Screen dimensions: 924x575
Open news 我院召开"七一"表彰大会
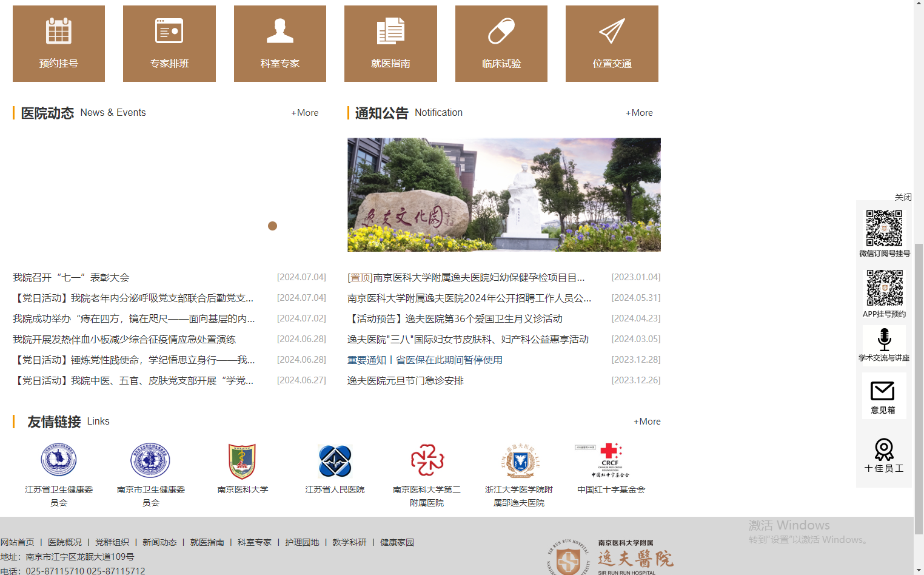[71, 277]
